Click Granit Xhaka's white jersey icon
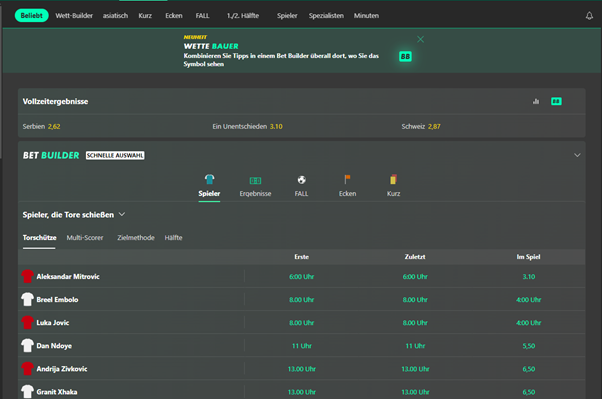The width and height of the screenshot is (602, 399). [27, 391]
